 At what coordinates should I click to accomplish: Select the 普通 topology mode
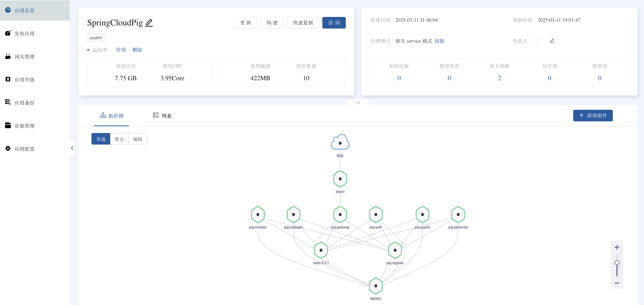pos(101,139)
